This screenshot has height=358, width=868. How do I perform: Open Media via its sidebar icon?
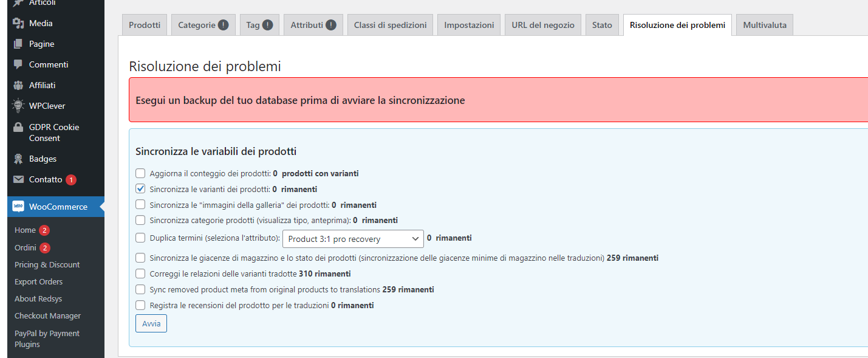(x=18, y=23)
